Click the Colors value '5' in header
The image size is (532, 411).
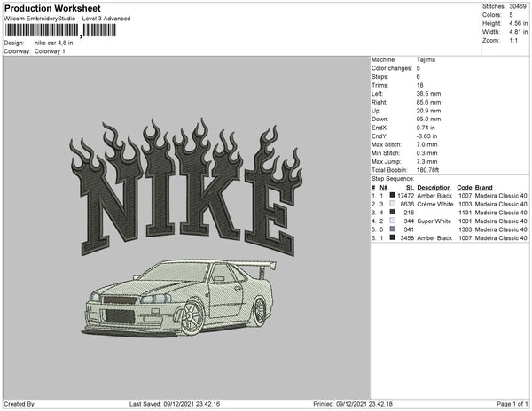coord(511,15)
